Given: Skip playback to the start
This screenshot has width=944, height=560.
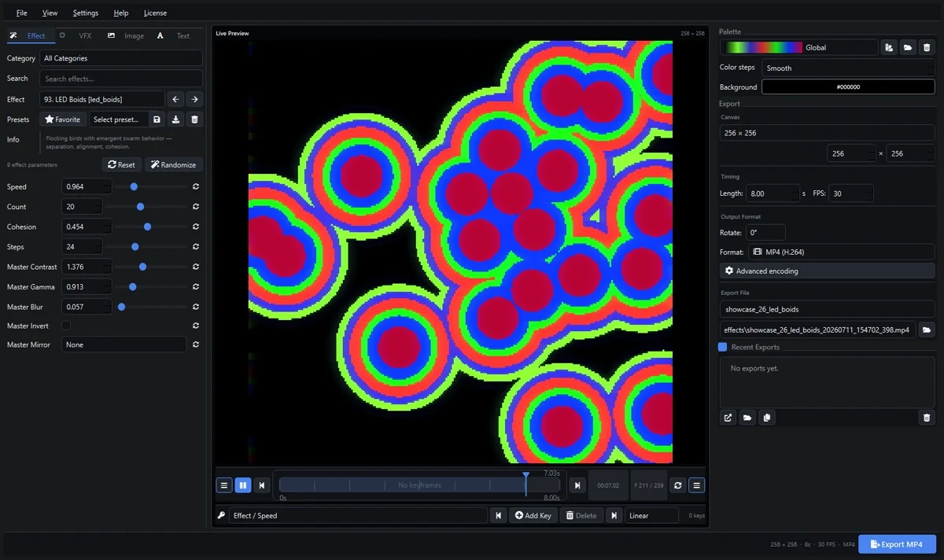Looking at the screenshot, I should (x=262, y=485).
